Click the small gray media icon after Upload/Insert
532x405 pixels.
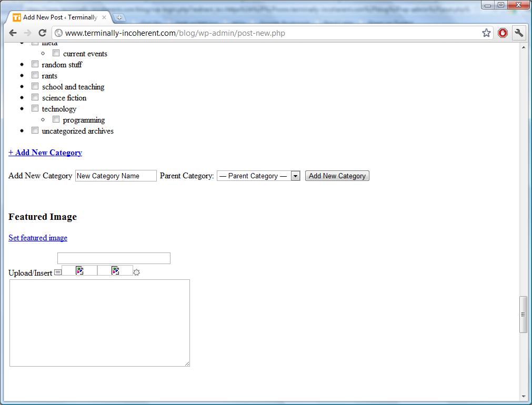click(58, 272)
